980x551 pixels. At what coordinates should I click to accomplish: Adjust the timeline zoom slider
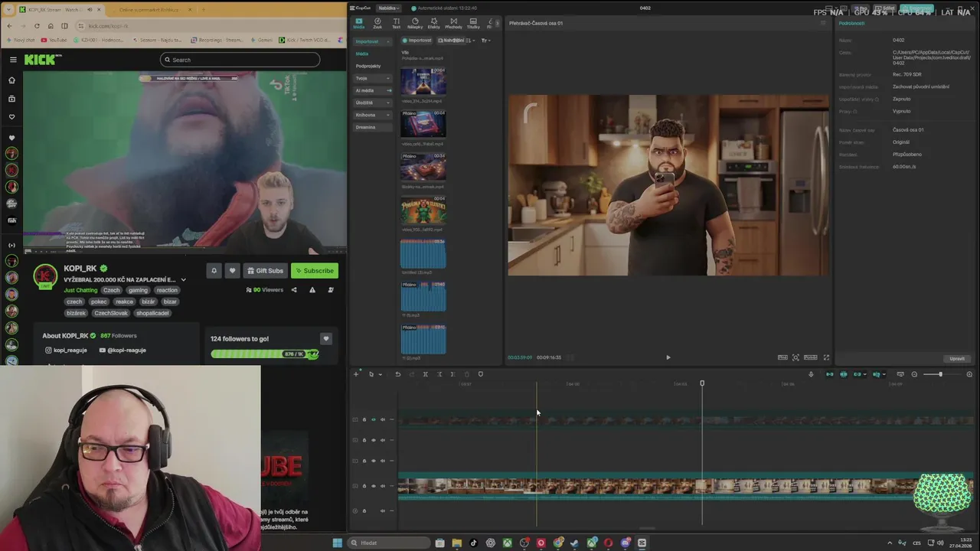tap(940, 374)
